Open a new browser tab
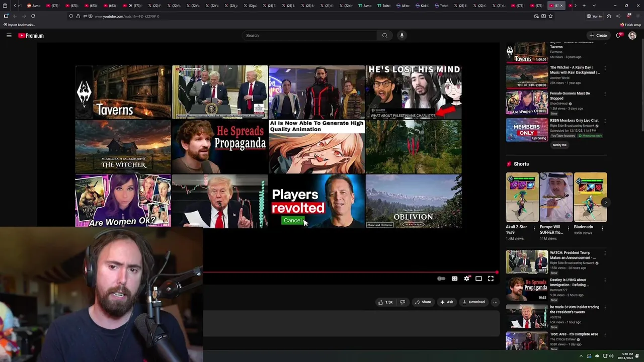 point(584,6)
